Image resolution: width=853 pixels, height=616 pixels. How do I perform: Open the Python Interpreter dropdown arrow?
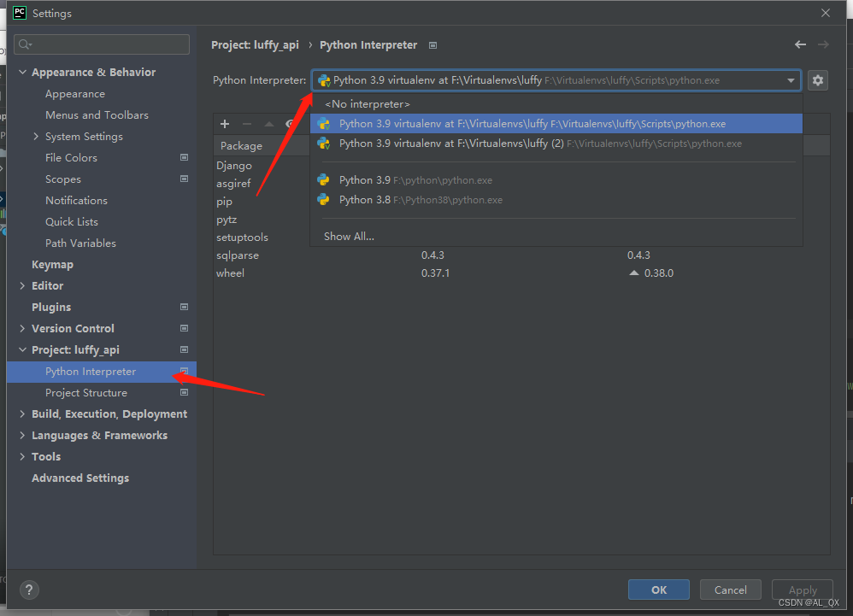point(791,80)
